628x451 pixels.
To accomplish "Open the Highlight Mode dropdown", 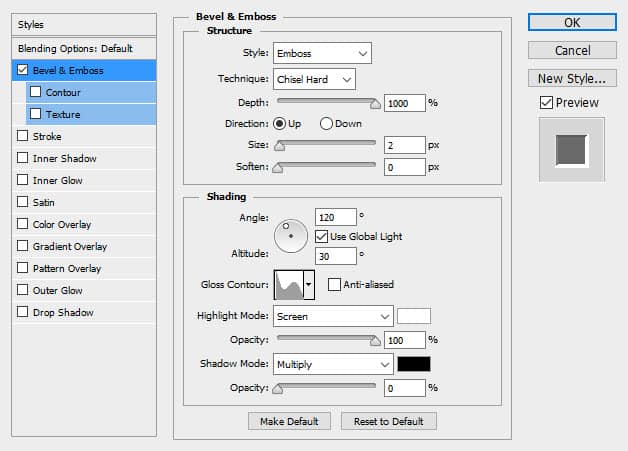I will coord(334,316).
